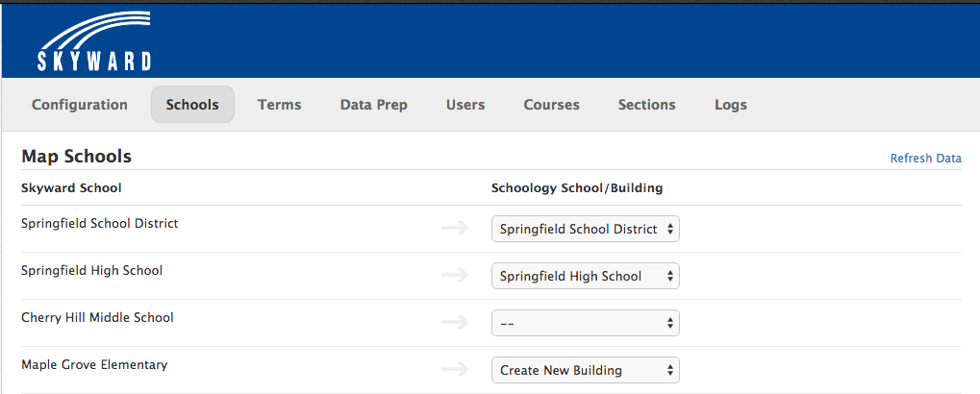Screen dimensions: 980x394
Task: Go to the Terms tab
Action: tap(279, 105)
